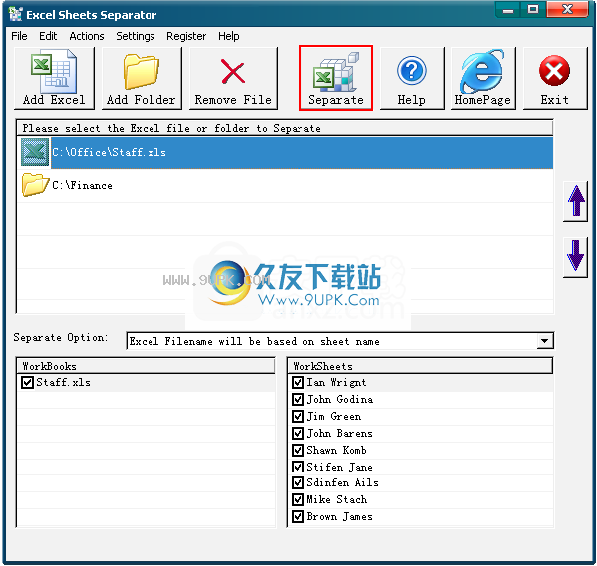Click the Add Folder toolbar button
Image resolution: width=597 pixels, height=566 pixels.
click(x=141, y=78)
